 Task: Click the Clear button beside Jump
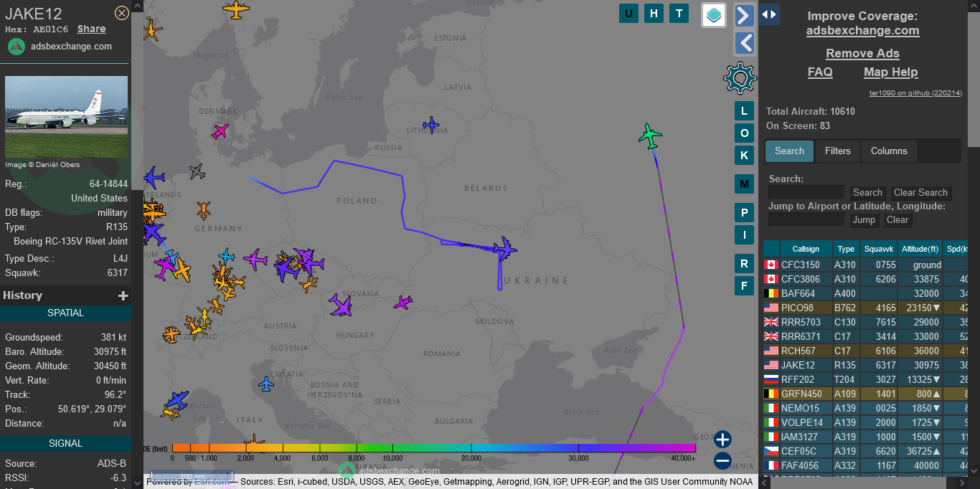click(x=897, y=220)
